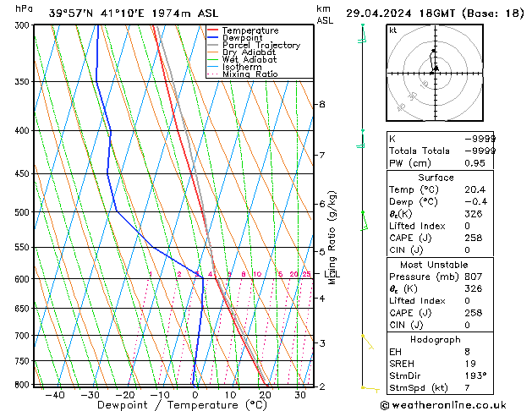Click the K index value -9999
Image resolution: width=532 pixels, height=411 pixels.
pos(480,139)
